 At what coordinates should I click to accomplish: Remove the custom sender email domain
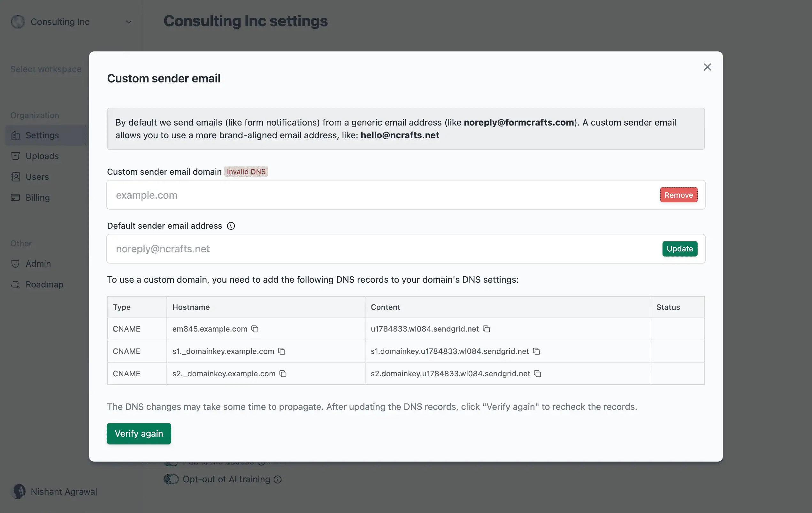678,195
